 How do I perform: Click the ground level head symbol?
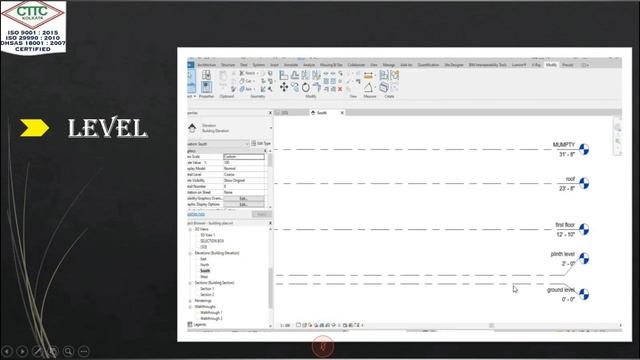coord(584,294)
